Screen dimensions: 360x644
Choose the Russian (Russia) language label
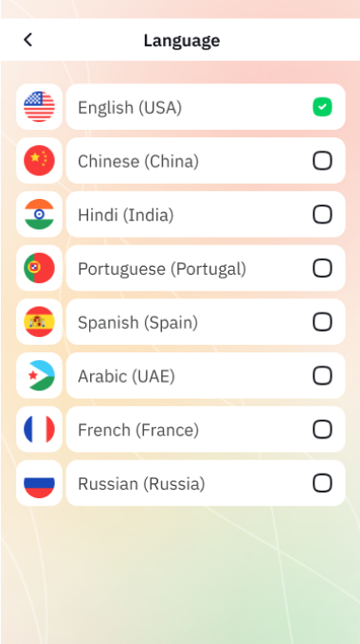(x=141, y=484)
